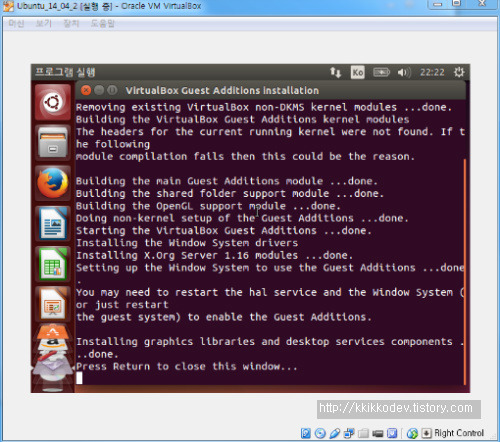
Task: Close the Guest Additions installation terminal window
Action: [x=86, y=90]
